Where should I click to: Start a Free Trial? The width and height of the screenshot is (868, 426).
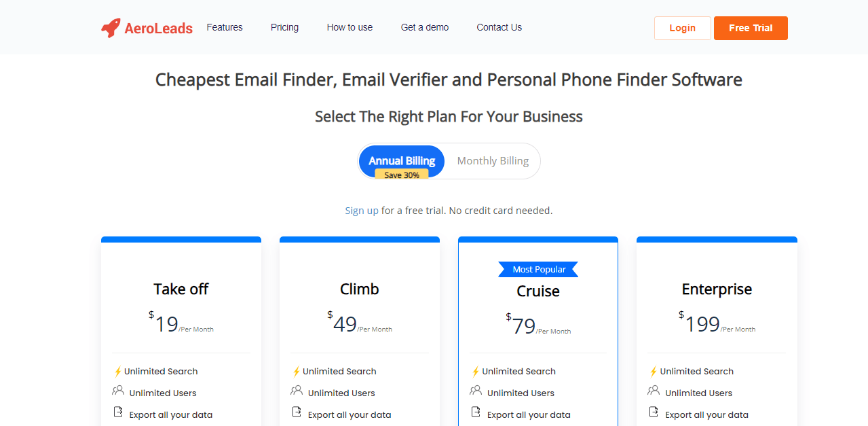click(x=751, y=28)
